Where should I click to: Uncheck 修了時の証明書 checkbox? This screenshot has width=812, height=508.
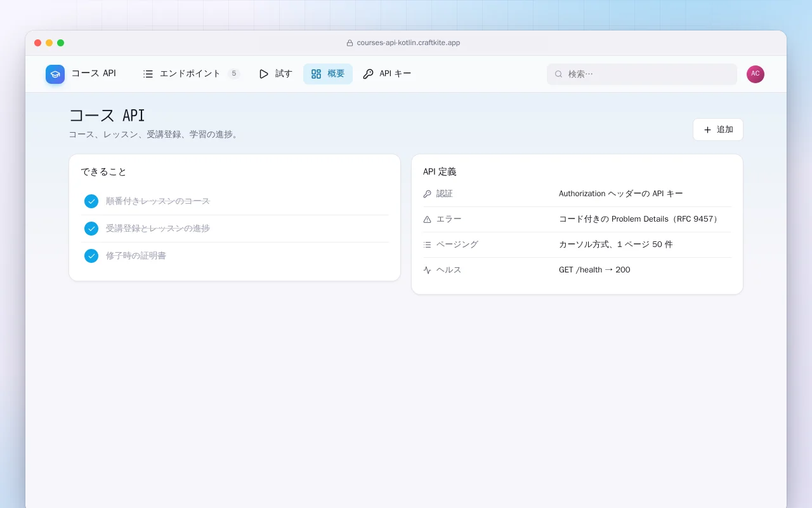pyautogui.click(x=91, y=256)
